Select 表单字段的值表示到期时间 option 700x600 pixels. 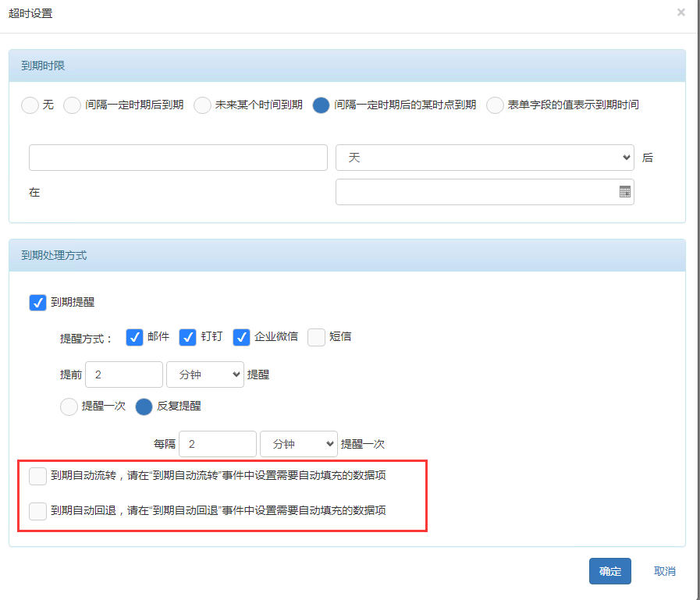495,105
